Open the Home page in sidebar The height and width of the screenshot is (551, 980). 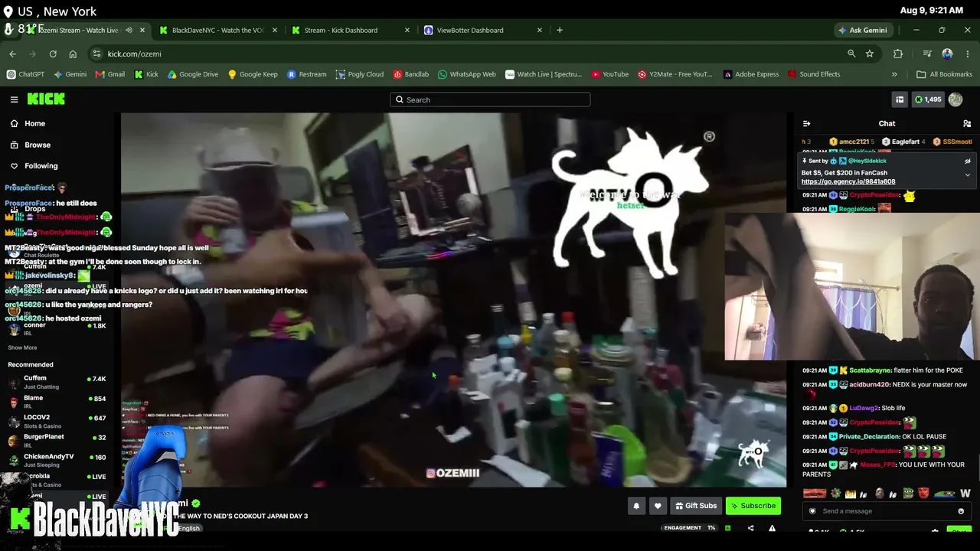point(34,123)
